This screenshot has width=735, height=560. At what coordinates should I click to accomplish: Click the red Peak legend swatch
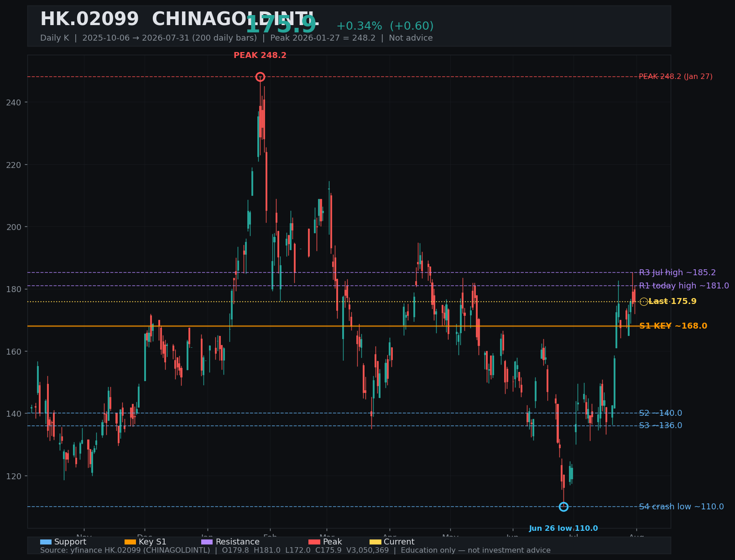click(314, 542)
